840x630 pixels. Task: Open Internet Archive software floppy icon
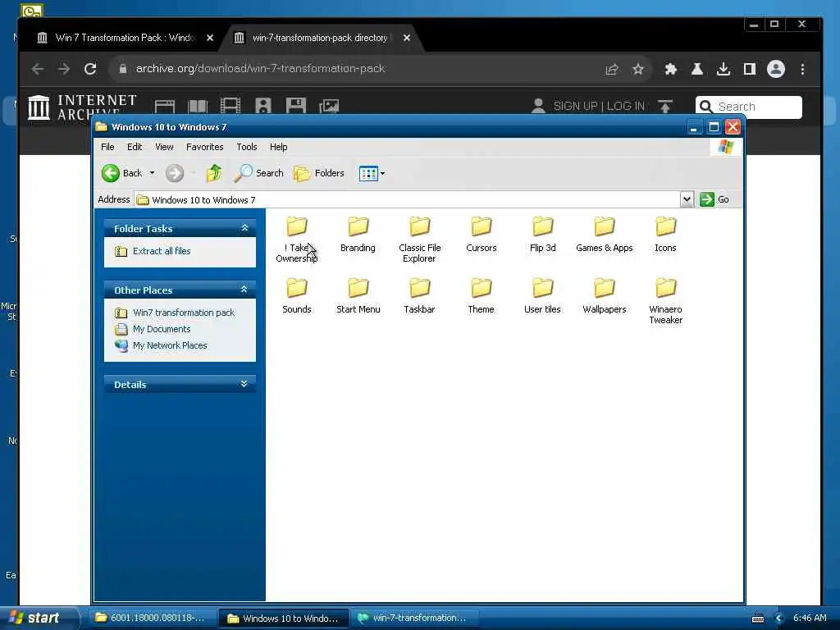tap(295, 106)
